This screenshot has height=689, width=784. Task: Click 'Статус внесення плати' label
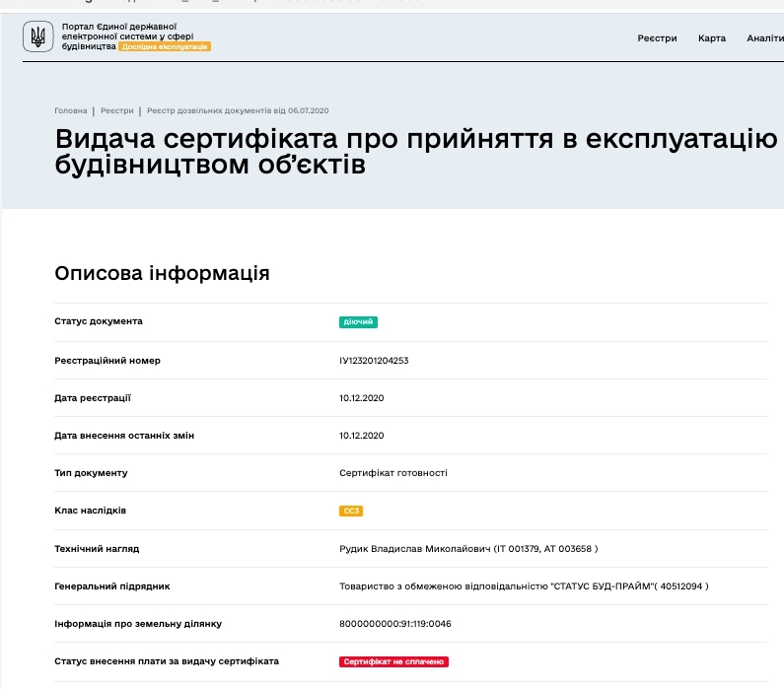[x=167, y=661]
